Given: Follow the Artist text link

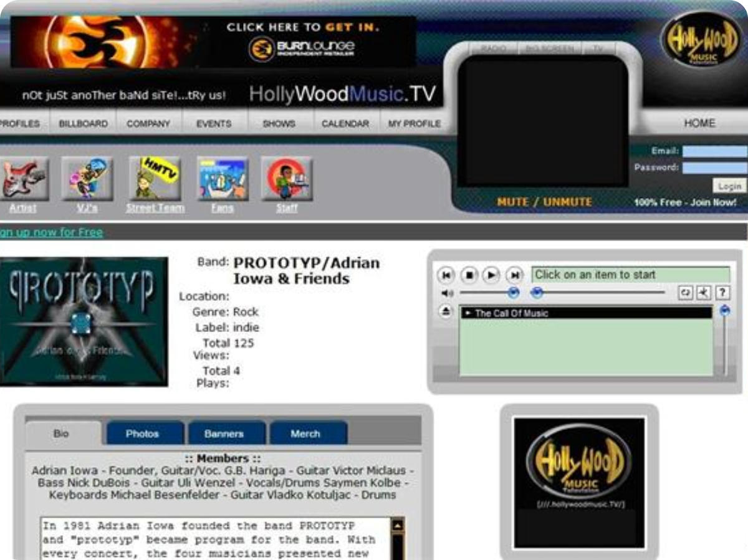Looking at the screenshot, I should 22,208.
